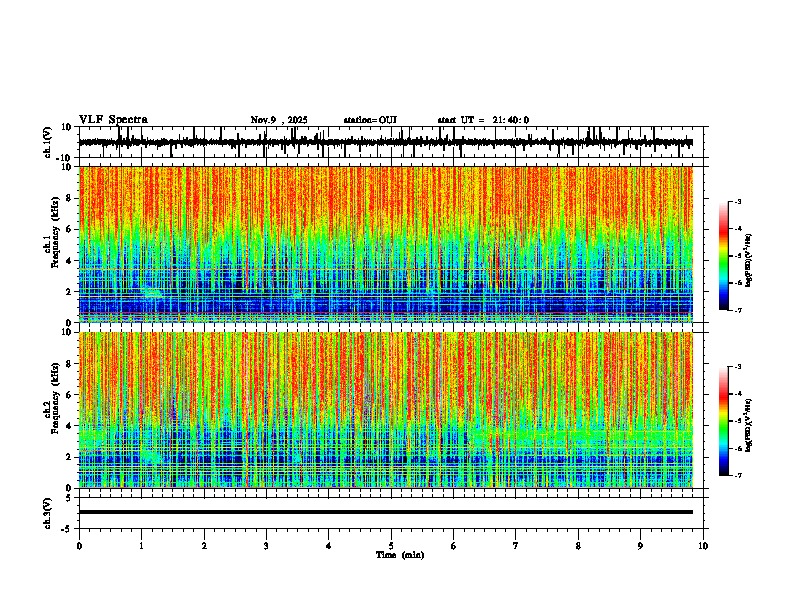792x612 pixels.
Task: Click the "VLF Spectra" title text
Action: click(113, 120)
